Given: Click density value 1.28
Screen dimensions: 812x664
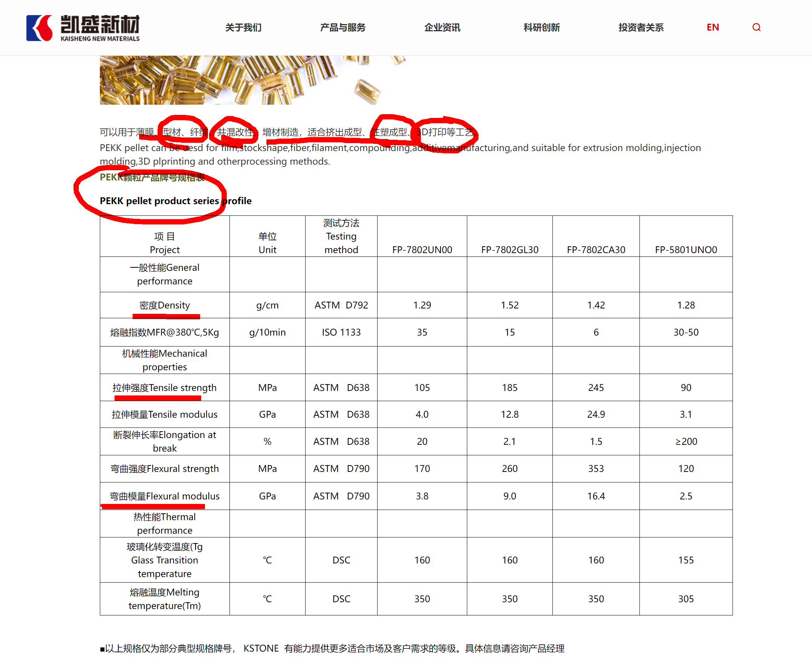Looking at the screenshot, I should (x=686, y=305).
